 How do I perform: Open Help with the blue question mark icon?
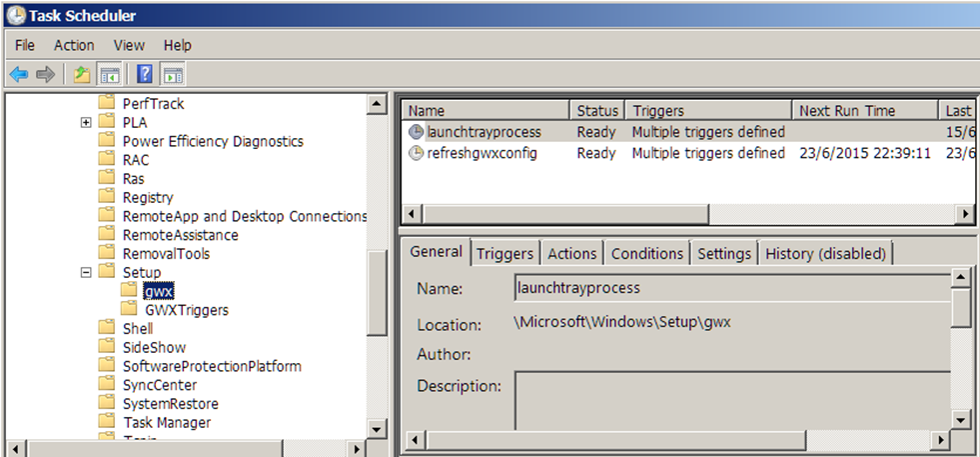(x=145, y=75)
